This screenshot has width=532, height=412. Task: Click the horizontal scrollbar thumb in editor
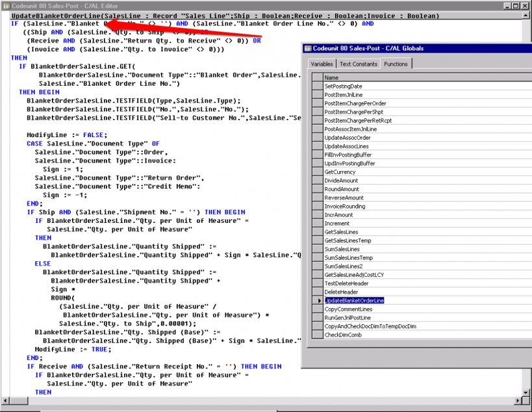pyautogui.click(x=19, y=401)
